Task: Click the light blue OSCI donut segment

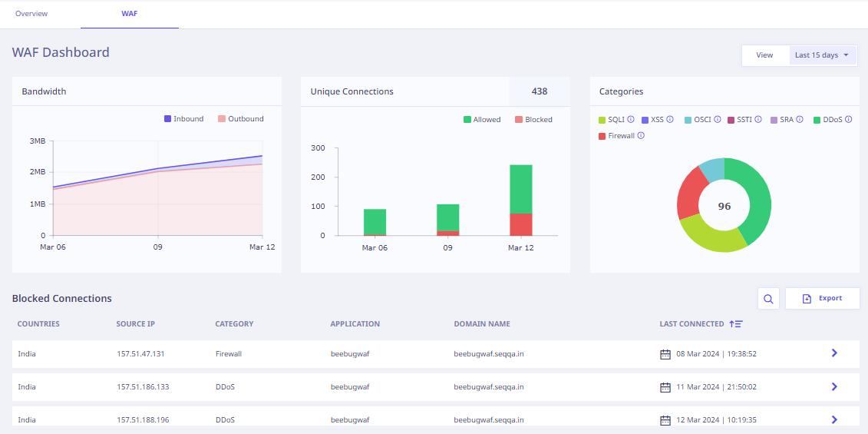Action: click(x=712, y=169)
